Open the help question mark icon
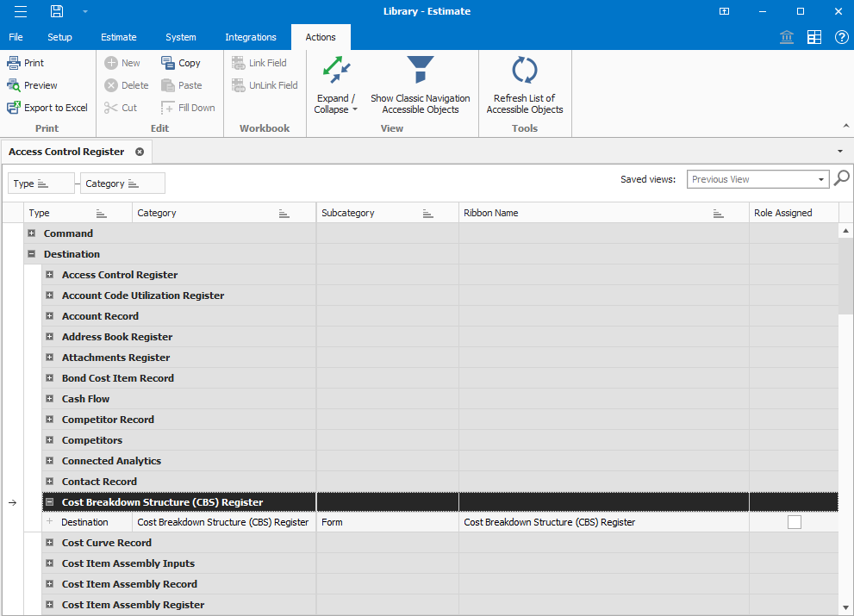The height and width of the screenshot is (616, 854). click(841, 37)
